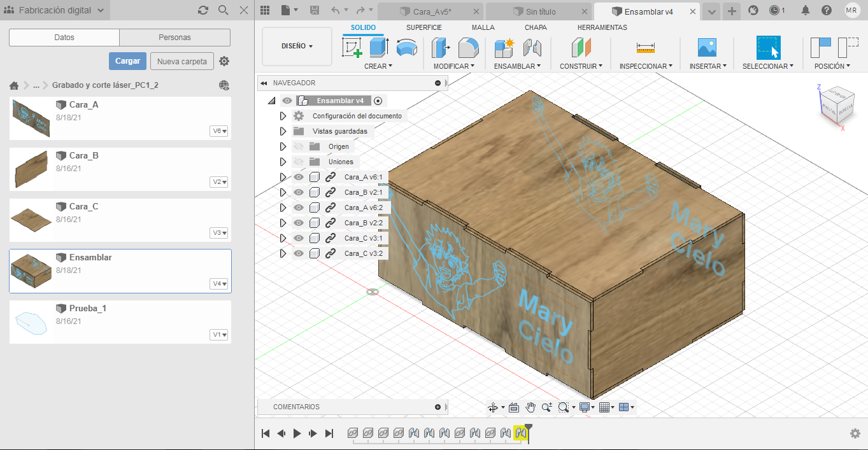Show the hidden Origen folder

coord(298,146)
